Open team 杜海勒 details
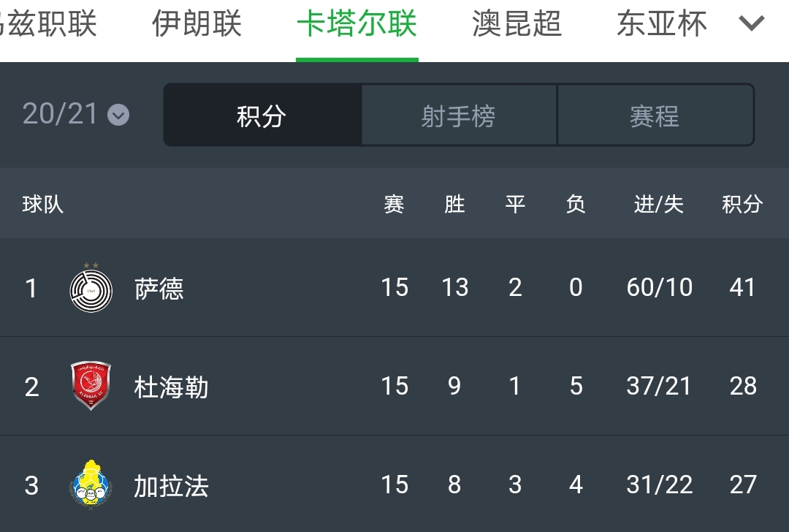The image size is (789, 532). 171,387
